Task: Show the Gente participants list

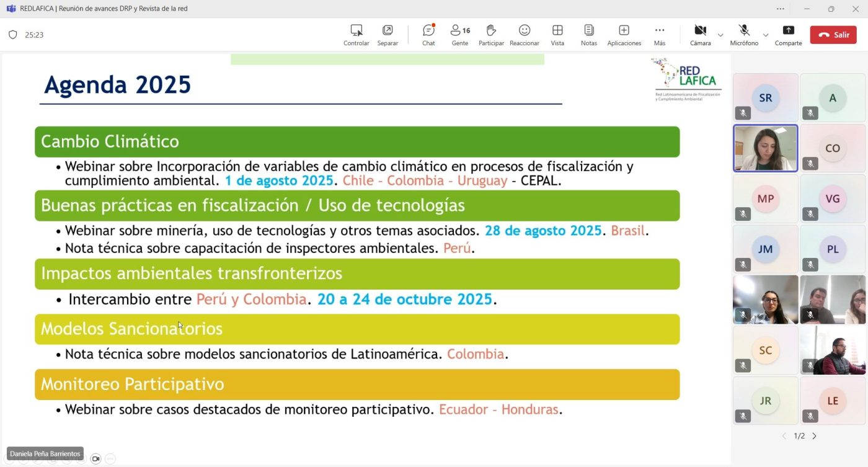Action: [460, 35]
